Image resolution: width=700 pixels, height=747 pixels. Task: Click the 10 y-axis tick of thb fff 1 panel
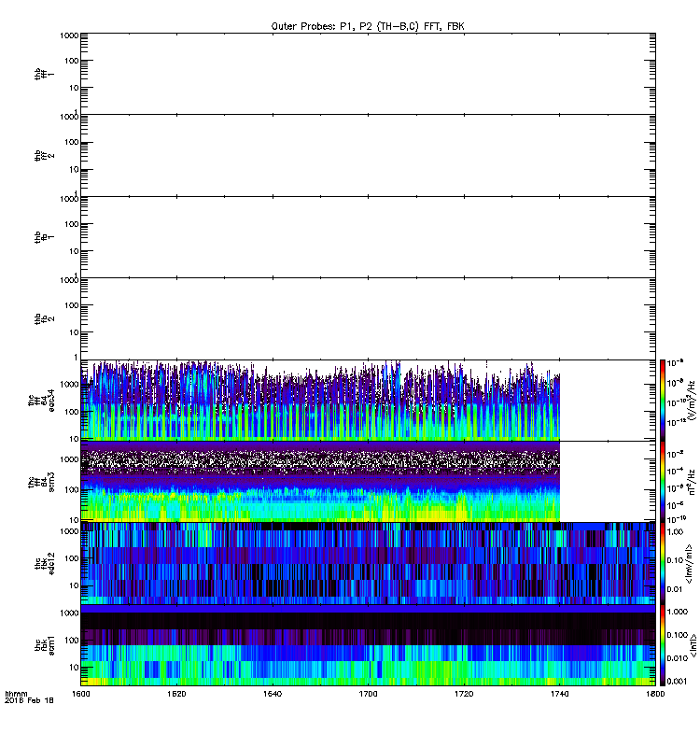pyautogui.click(x=75, y=88)
